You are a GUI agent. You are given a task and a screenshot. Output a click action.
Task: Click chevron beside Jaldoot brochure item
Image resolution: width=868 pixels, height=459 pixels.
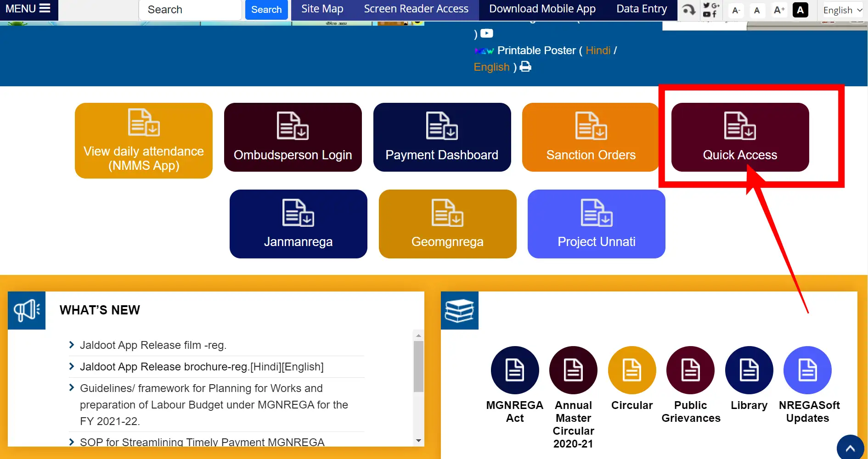[72, 366]
